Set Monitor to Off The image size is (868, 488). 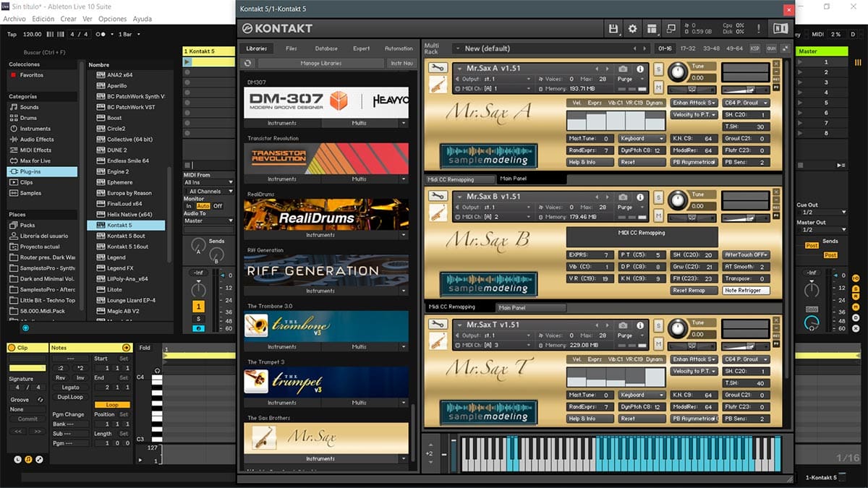[217, 206]
